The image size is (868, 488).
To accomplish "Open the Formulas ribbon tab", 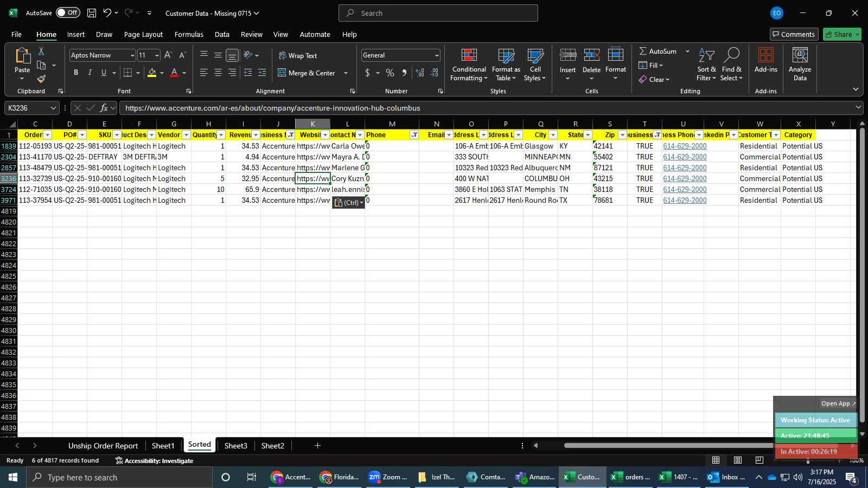I will (189, 34).
